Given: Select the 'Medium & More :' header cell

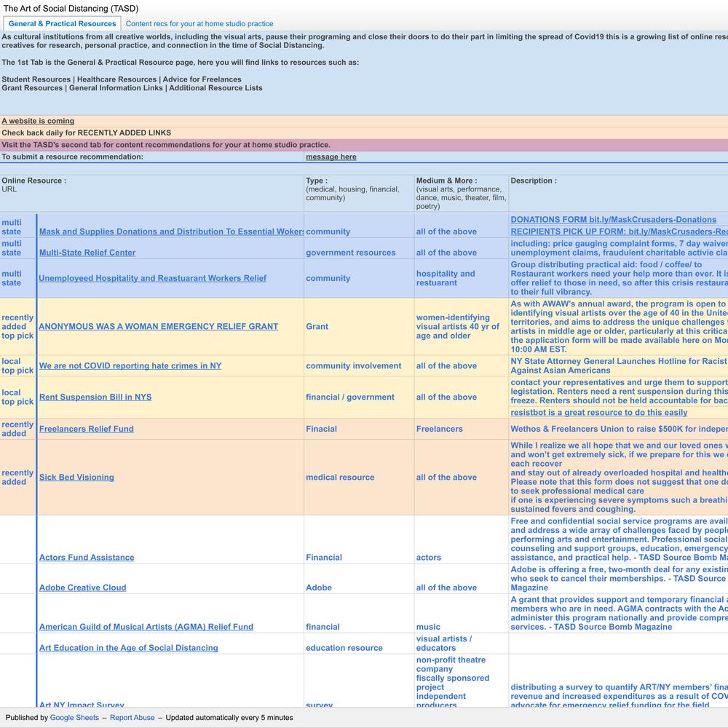Looking at the screenshot, I should (x=461, y=194).
